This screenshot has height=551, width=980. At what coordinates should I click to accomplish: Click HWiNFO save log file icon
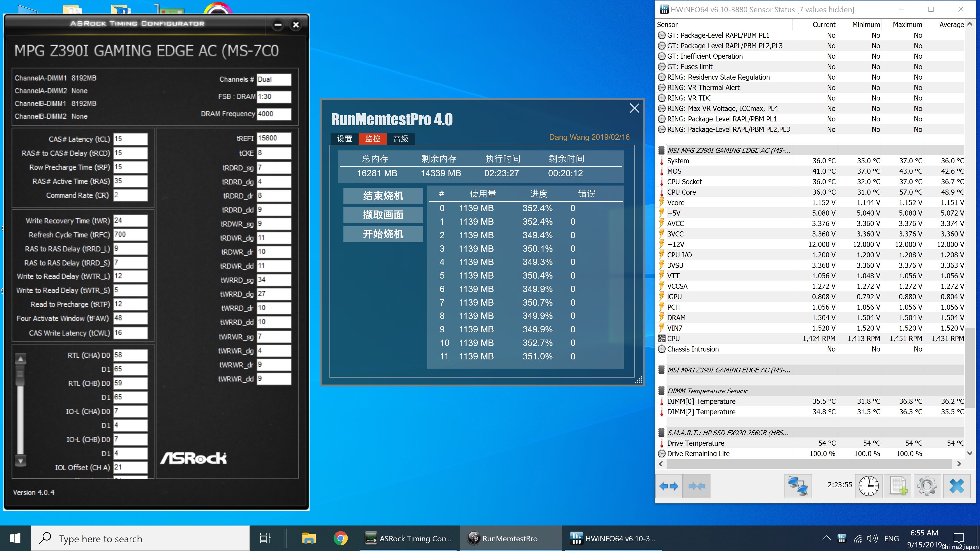(x=898, y=486)
